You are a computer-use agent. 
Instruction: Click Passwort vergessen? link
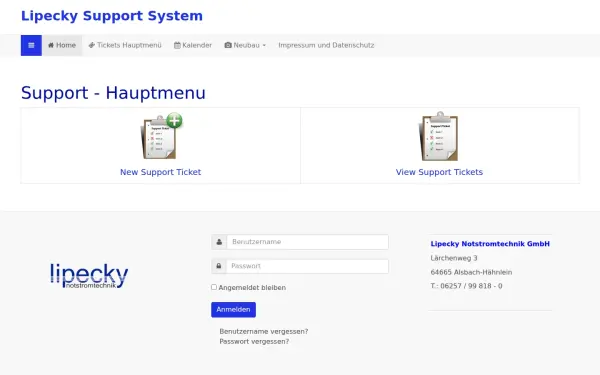[254, 341]
